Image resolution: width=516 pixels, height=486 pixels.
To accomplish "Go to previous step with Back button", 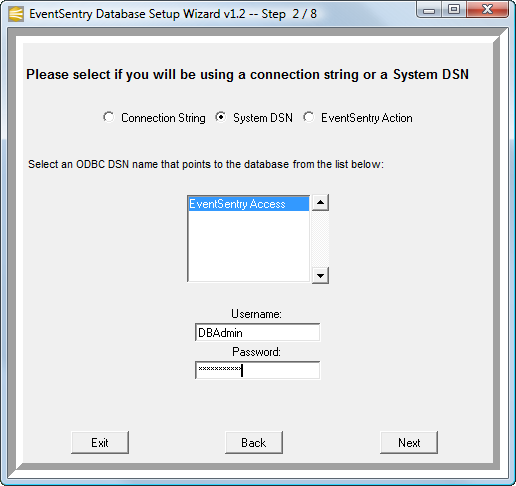I will [x=254, y=443].
